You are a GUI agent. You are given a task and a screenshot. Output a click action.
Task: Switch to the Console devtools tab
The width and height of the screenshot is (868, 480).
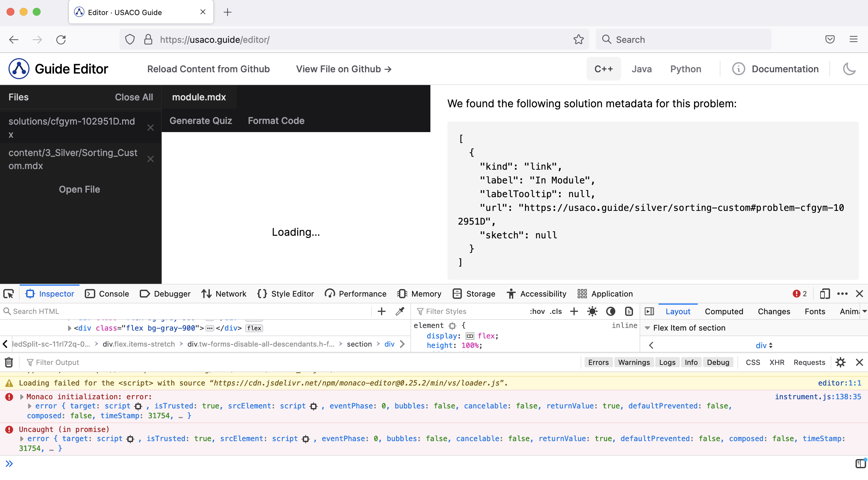[107, 294]
